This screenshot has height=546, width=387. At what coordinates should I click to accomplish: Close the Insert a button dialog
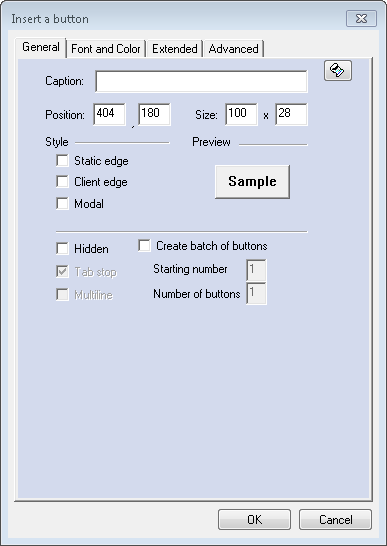pos(361,18)
